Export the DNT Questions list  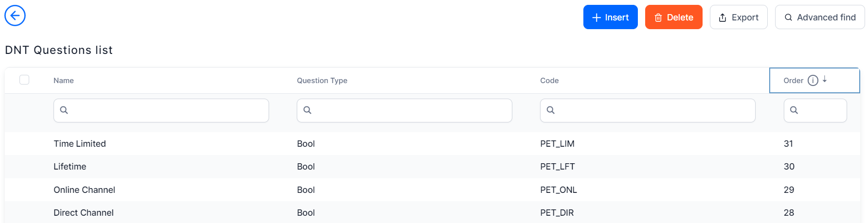click(738, 17)
